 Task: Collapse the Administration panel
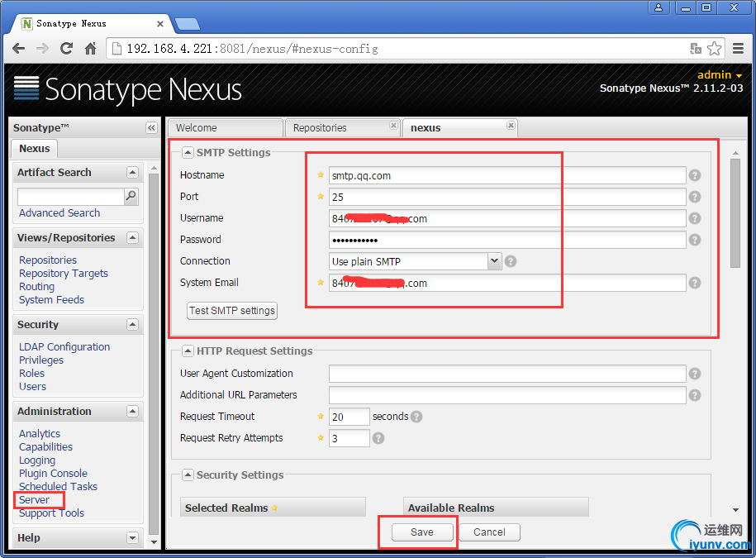click(132, 412)
